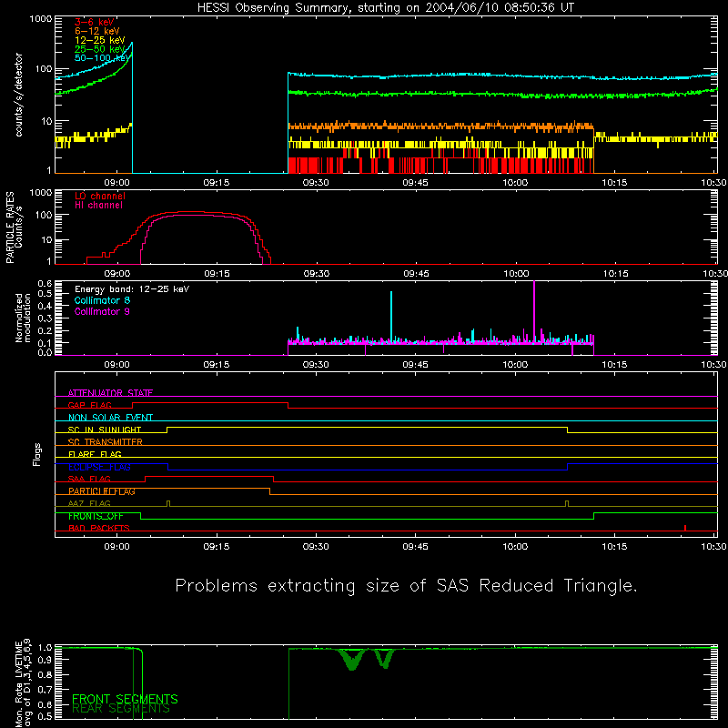Click the "PARTICLE RATES" axis label

click(10, 227)
